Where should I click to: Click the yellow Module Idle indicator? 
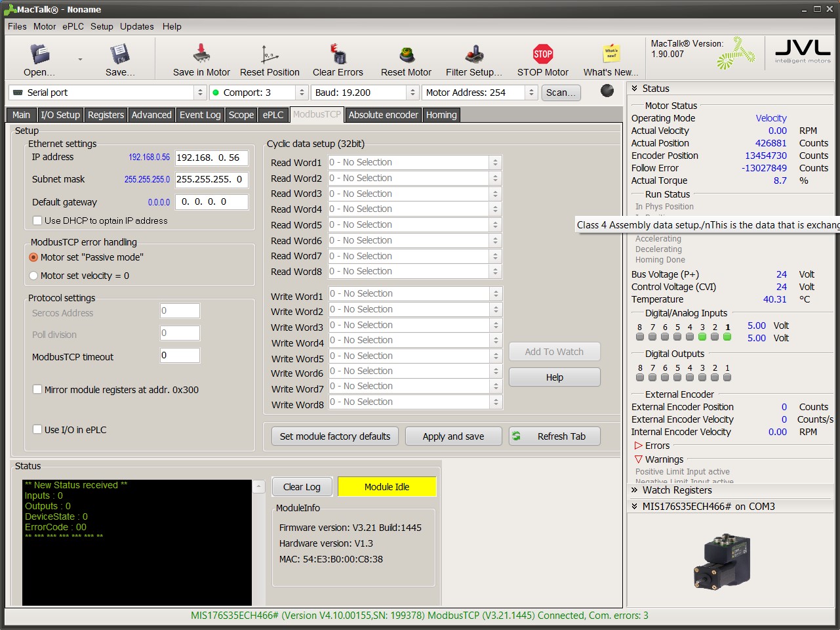coord(387,487)
